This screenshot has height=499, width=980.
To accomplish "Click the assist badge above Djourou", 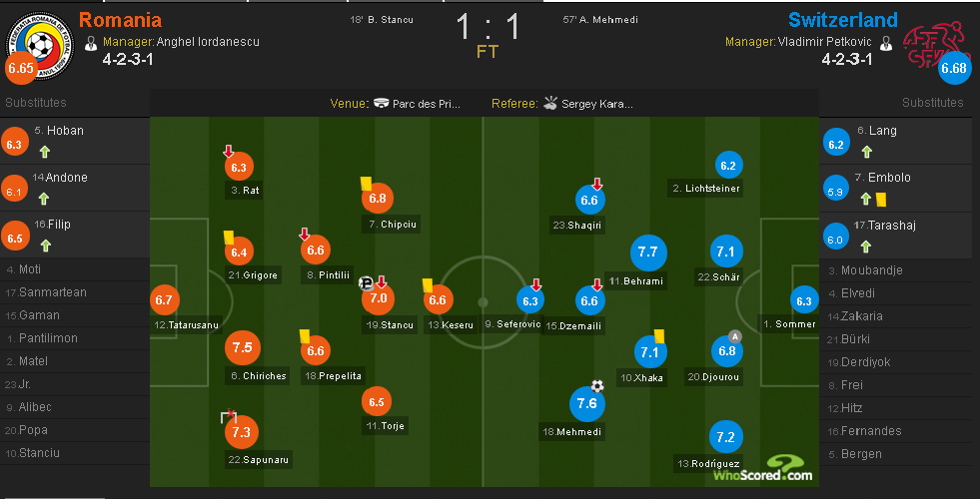I will click(735, 335).
